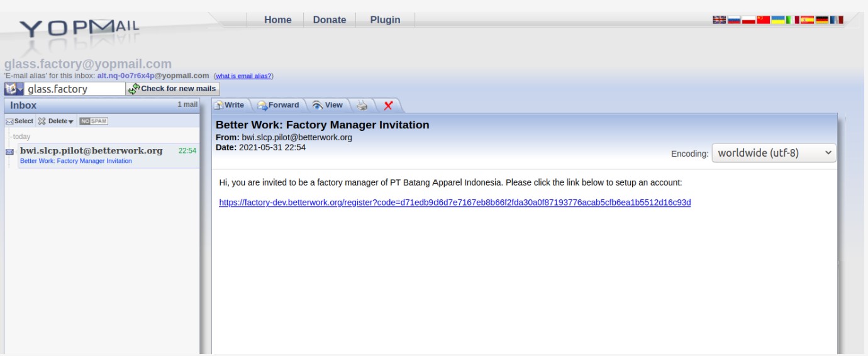Open the Encoding dropdown showing worldwide (utf-8)
868x356 pixels.
click(x=774, y=153)
